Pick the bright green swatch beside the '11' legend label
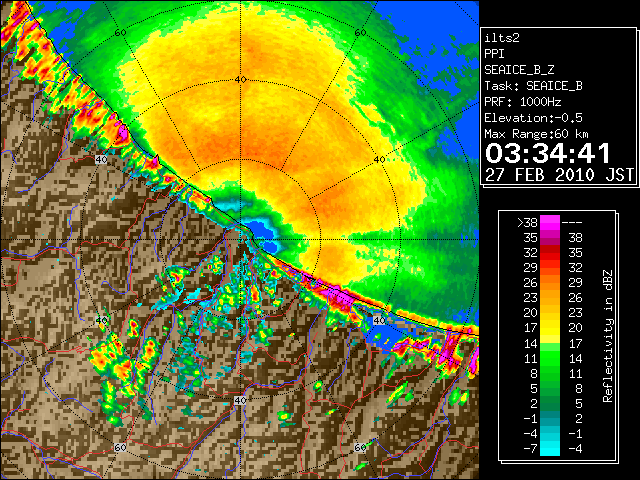This screenshot has width=640, height=480. pos(550,358)
